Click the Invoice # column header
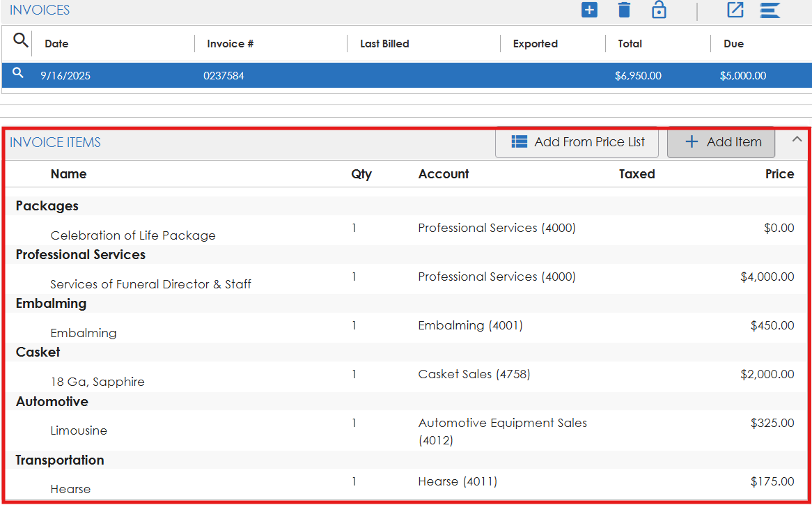 (x=230, y=44)
